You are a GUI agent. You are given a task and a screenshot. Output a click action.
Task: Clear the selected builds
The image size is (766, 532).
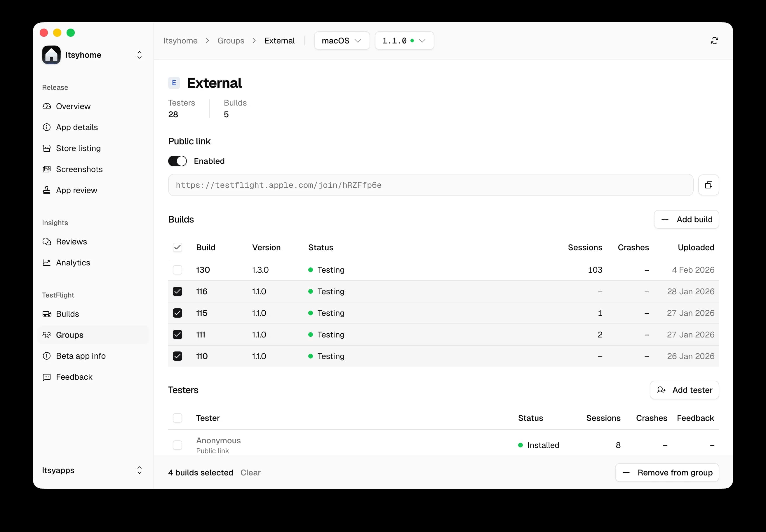250,472
